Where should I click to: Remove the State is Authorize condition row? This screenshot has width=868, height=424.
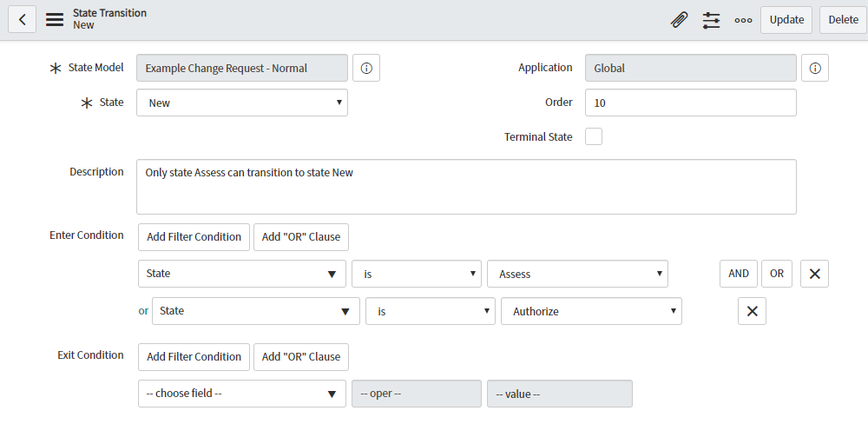point(752,311)
